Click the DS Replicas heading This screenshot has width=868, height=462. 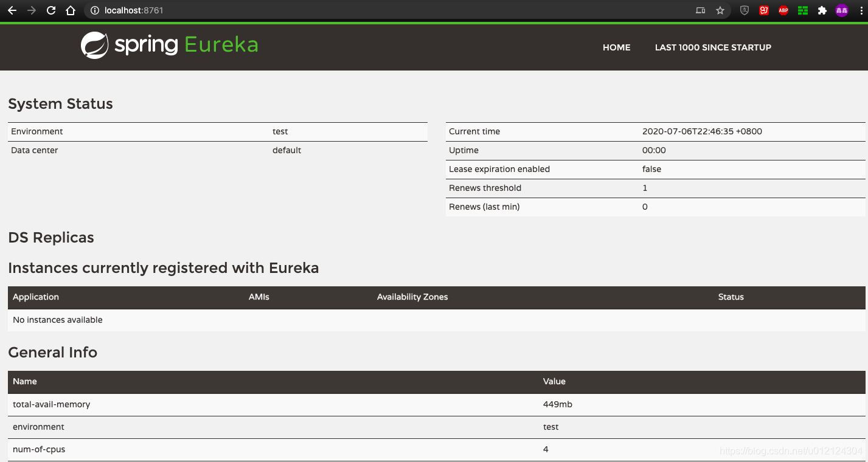tap(51, 238)
